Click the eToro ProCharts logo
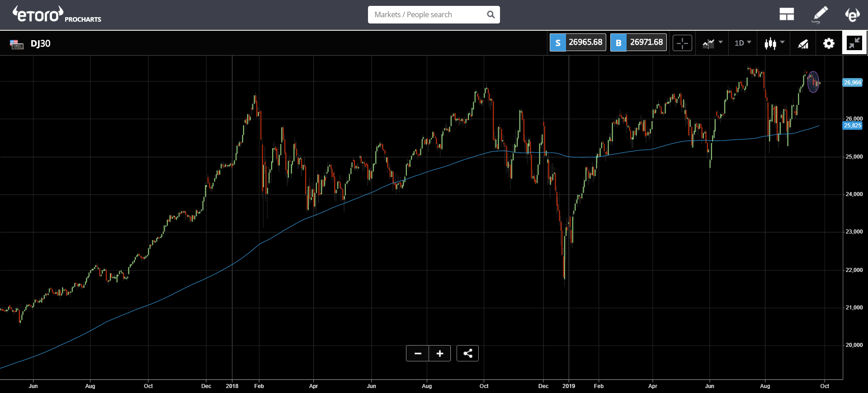The image size is (868, 393). click(x=57, y=15)
